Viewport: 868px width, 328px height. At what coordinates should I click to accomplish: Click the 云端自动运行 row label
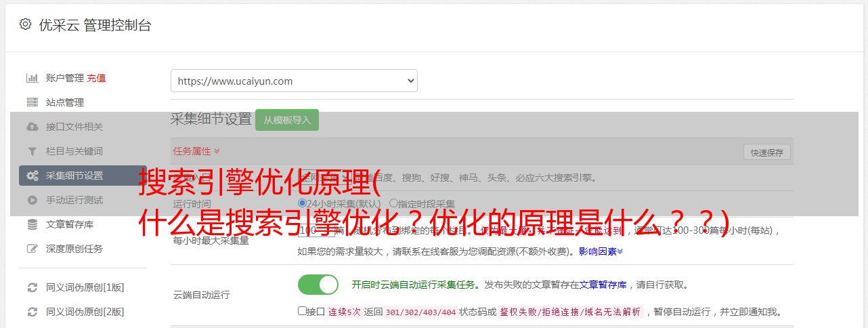[x=201, y=295]
